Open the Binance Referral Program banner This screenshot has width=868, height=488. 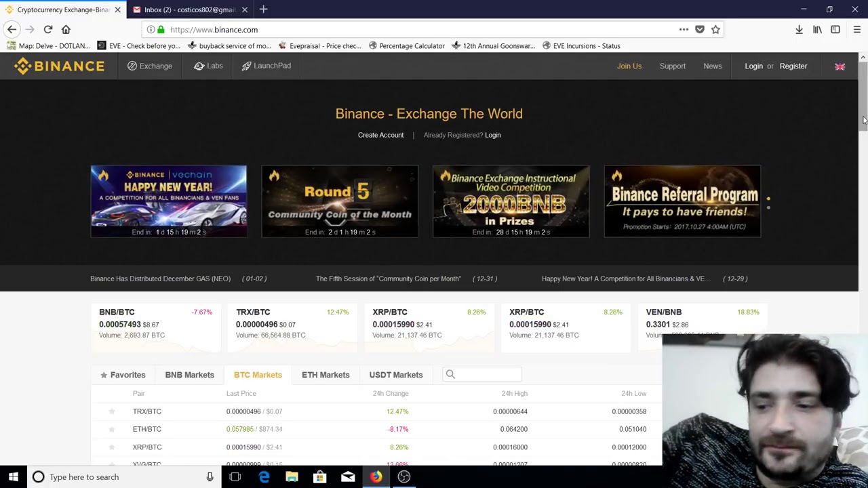tap(682, 201)
